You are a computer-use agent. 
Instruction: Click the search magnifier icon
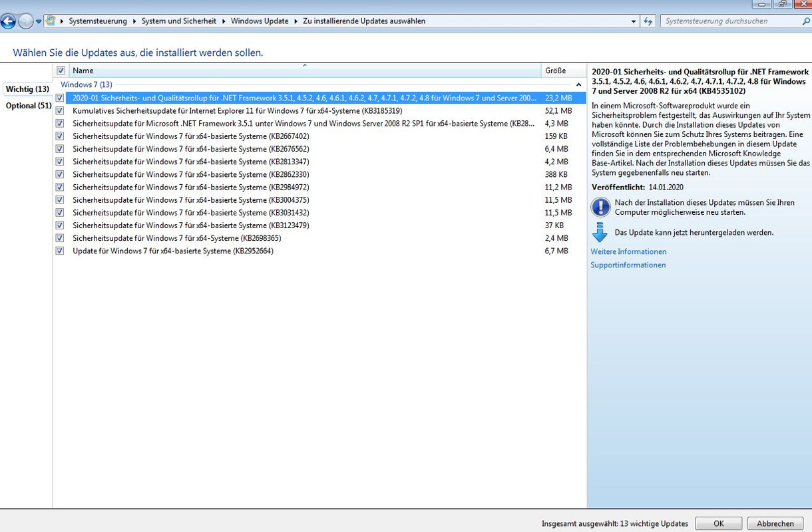(807, 21)
